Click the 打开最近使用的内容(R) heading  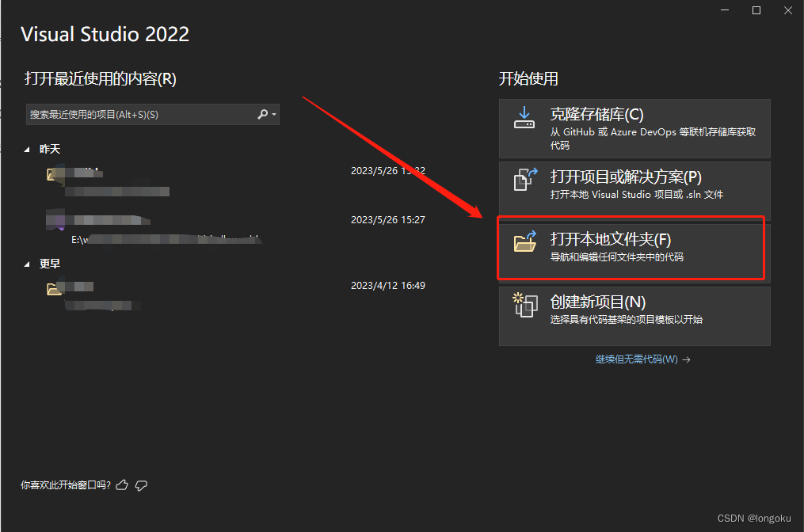click(x=101, y=79)
